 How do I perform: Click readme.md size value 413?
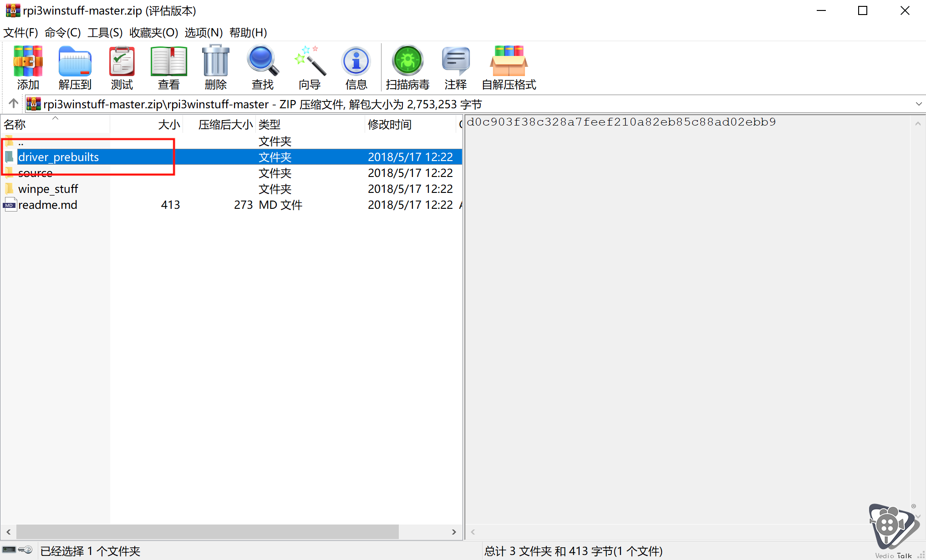click(170, 205)
